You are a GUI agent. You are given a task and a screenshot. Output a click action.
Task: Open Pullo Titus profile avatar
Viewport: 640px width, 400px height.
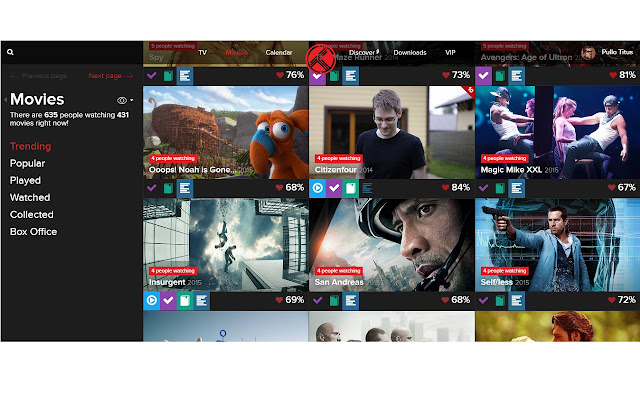pos(588,52)
